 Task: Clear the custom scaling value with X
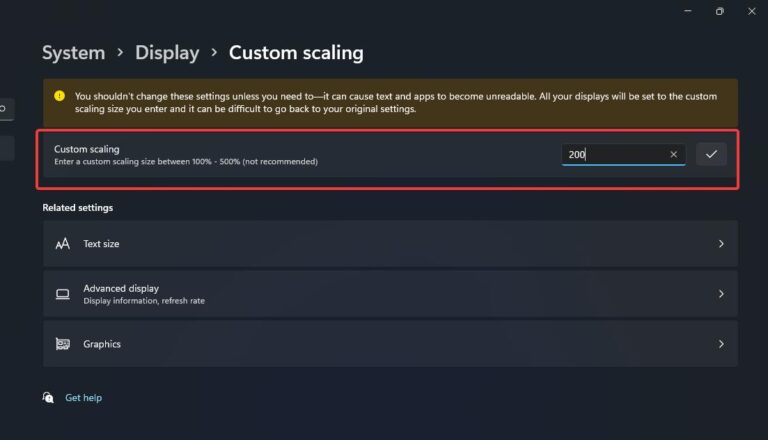pyautogui.click(x=673, y=154)
